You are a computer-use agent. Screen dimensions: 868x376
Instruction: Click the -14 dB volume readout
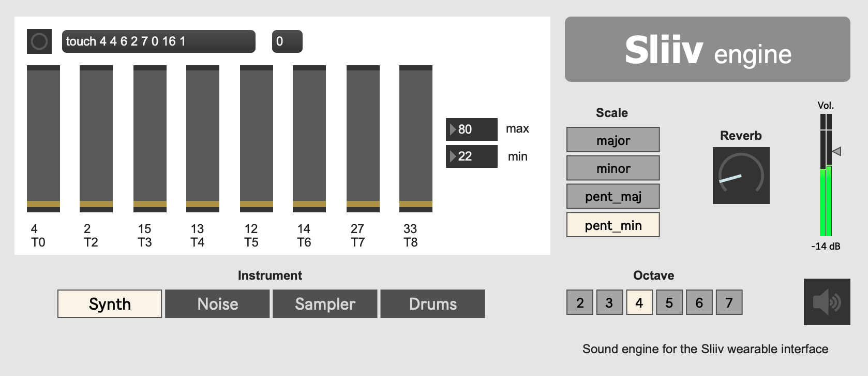coord(826,247)
